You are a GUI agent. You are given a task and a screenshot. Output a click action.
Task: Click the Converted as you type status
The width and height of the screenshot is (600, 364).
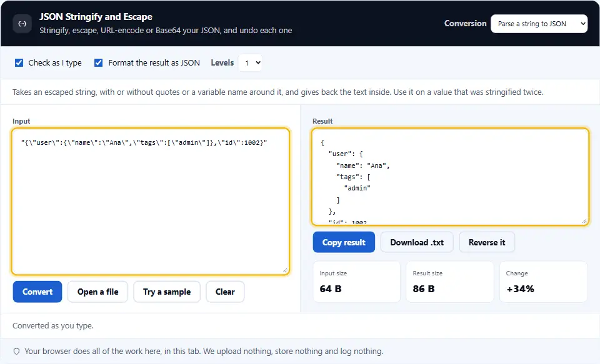[53, 326]
